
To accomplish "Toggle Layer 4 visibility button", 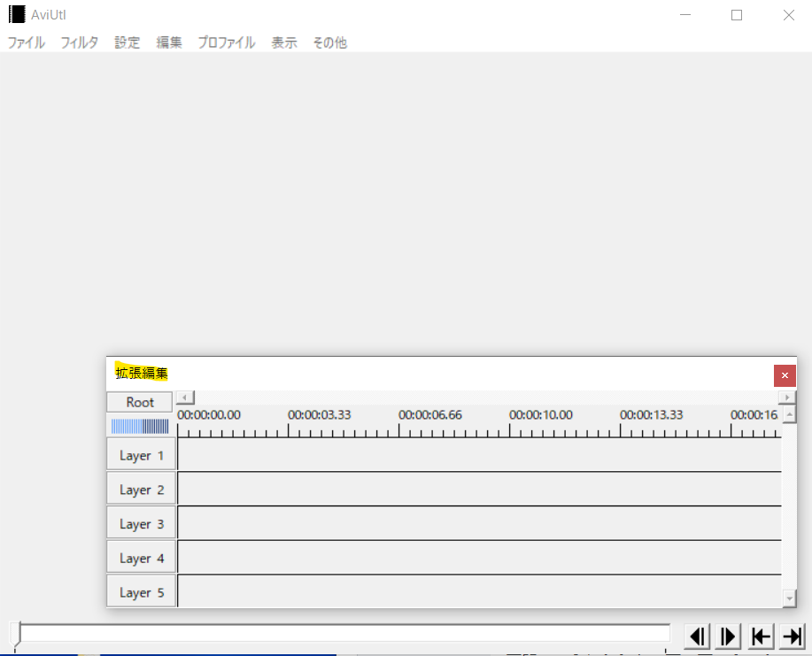I will tap(142, 557).
